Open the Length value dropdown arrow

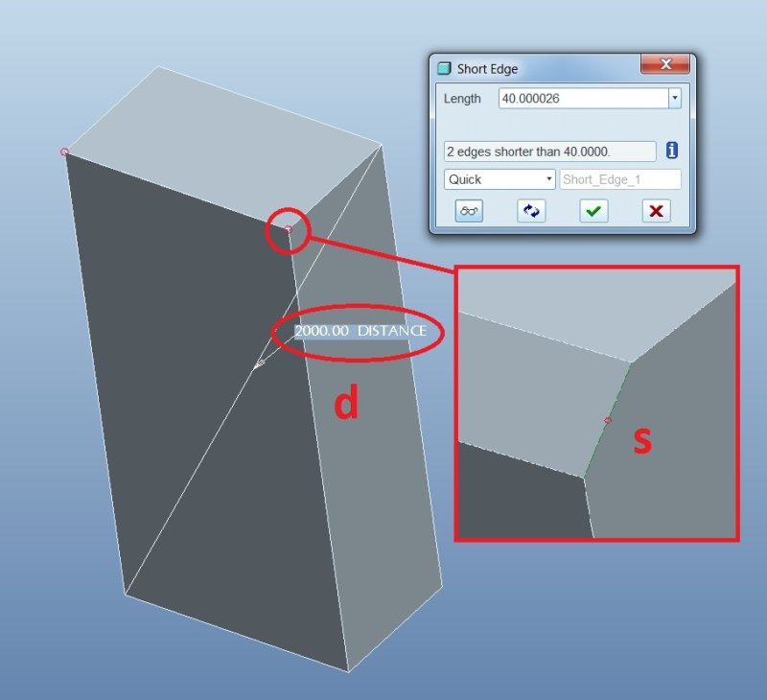click(x=675, y=98)
